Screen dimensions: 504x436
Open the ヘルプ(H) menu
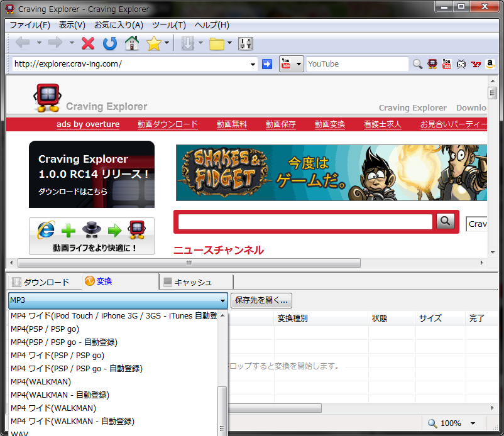pyautogui.click(x=212, y=25)
